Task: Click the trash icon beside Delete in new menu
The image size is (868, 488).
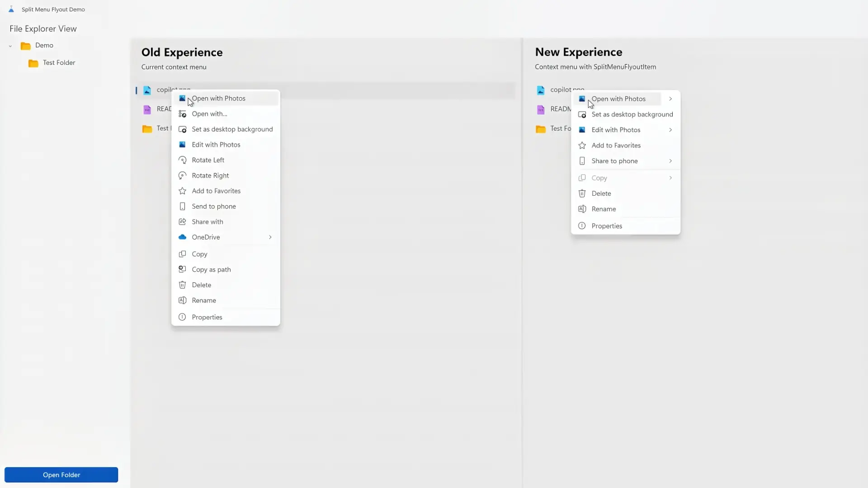Action: pos(582,193)
